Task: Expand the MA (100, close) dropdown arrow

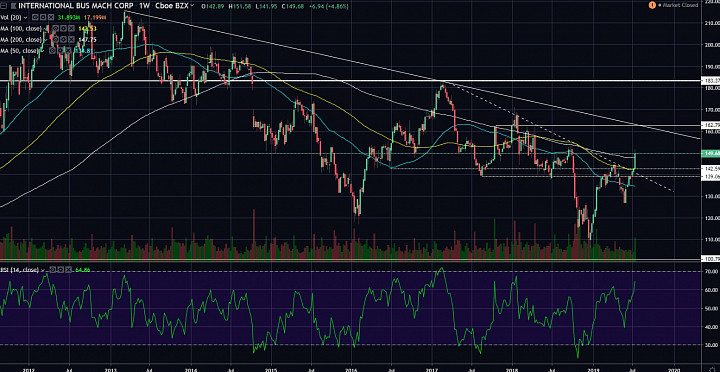Action: tap(45, 28)
